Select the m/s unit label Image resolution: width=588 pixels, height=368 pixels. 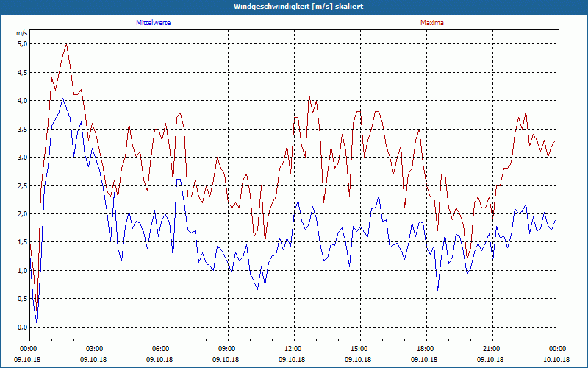[22, 33]
